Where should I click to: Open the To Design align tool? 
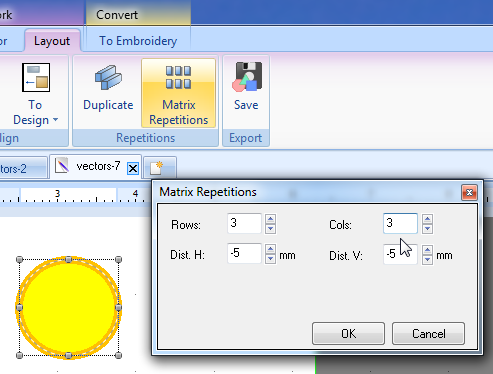pos(36,93)
